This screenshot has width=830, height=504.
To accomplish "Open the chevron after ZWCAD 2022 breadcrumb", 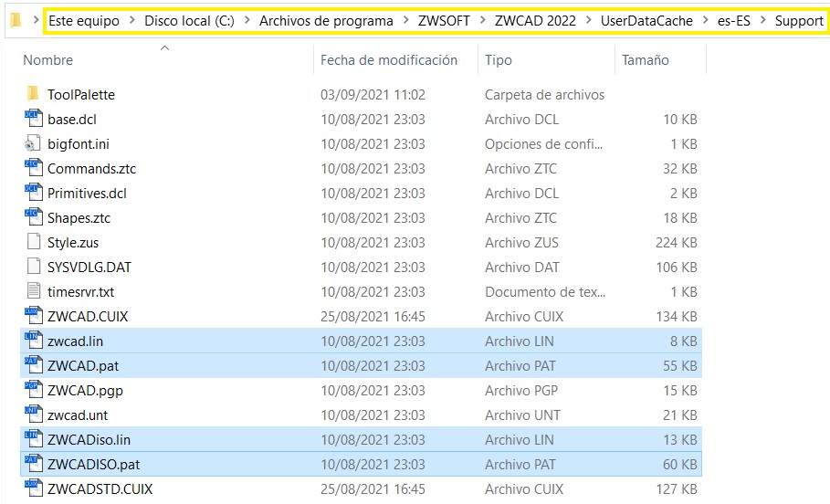I will pyautogui.click(x=589, y=21).
